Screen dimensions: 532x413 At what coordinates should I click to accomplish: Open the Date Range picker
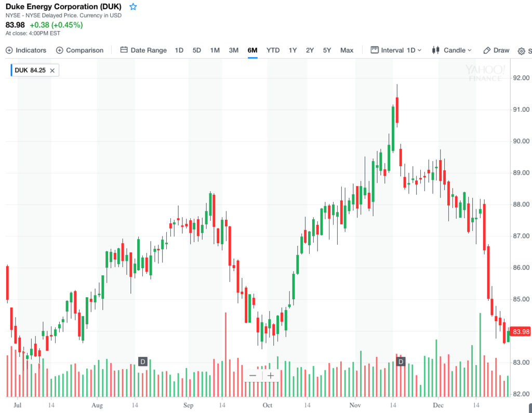[143, 50]
